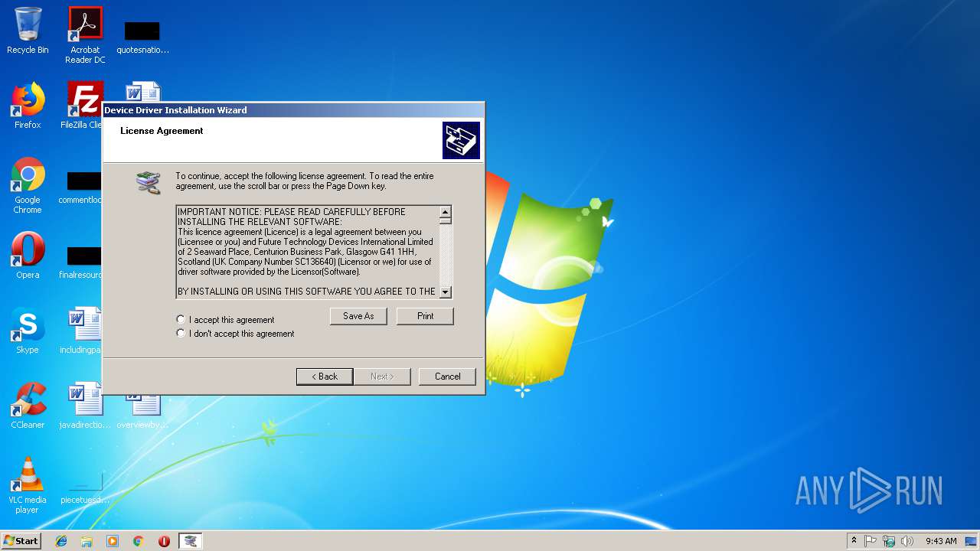
Task: Click Show Desktop at the taskbar edge
Action: coord(972,541)
